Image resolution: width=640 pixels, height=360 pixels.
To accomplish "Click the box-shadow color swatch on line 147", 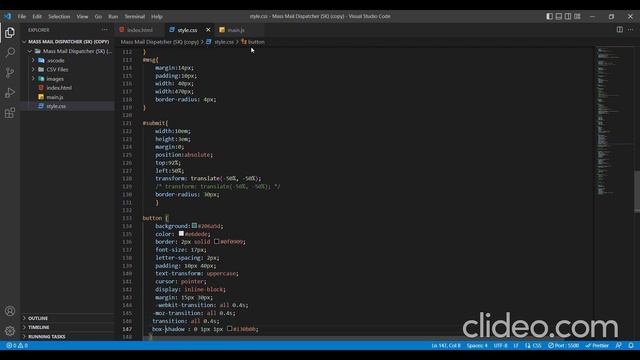I will click(230, 329).
